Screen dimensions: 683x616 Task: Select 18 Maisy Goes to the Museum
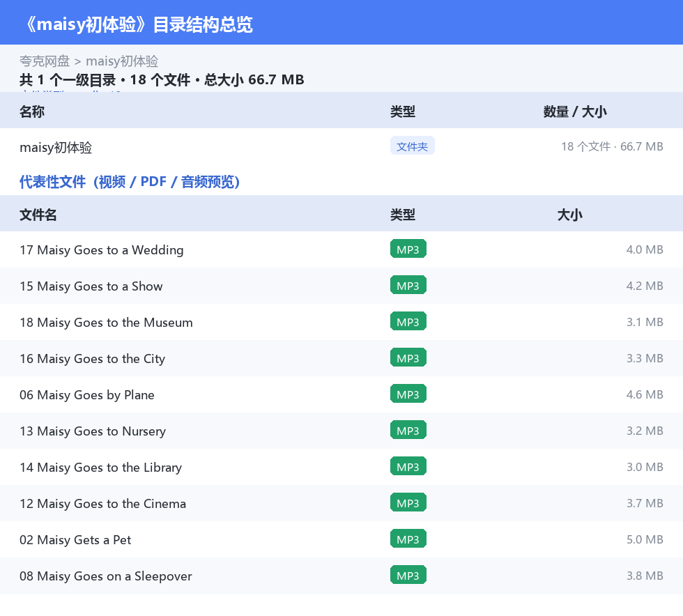(x=106, y=323)
